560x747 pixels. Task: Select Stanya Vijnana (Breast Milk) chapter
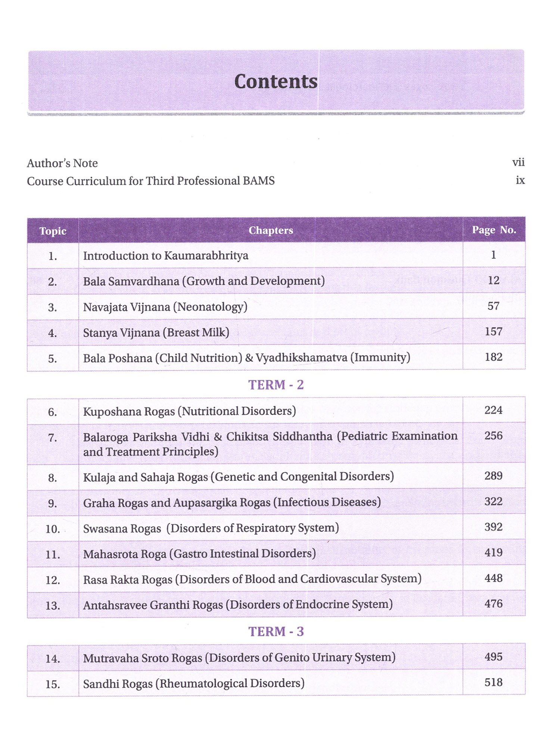[x=156, y=332]
